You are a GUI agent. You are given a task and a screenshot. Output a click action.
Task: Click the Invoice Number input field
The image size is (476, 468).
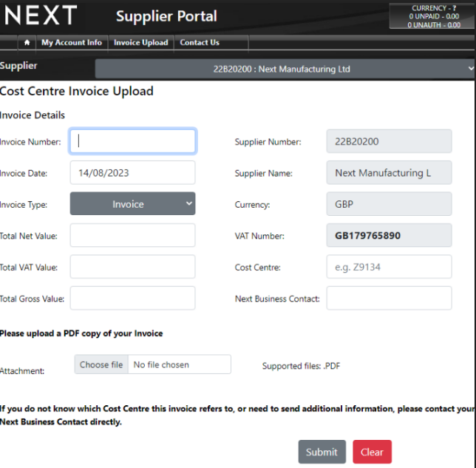(133, 141)
